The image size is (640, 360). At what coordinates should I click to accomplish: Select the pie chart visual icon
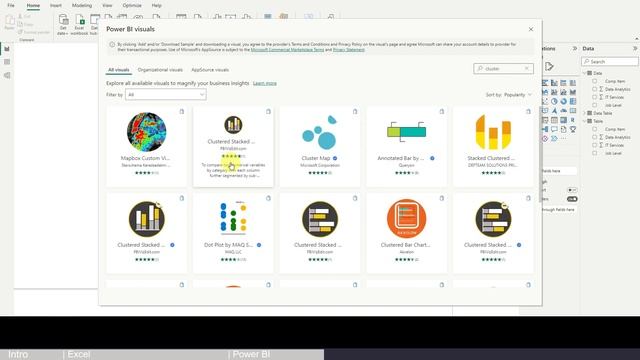point(554,101)
